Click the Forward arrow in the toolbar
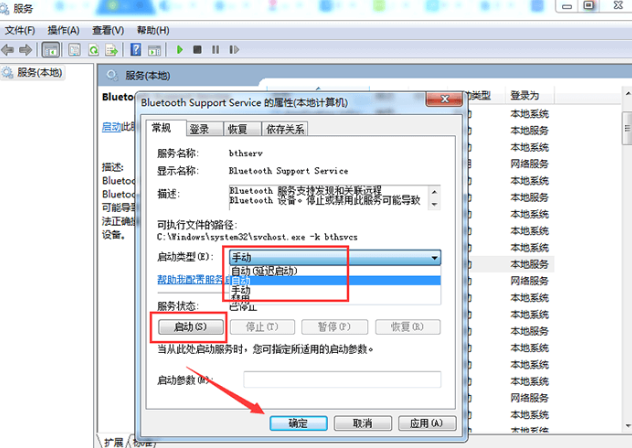This screenshot has height=448, width=632. (25, 50)
